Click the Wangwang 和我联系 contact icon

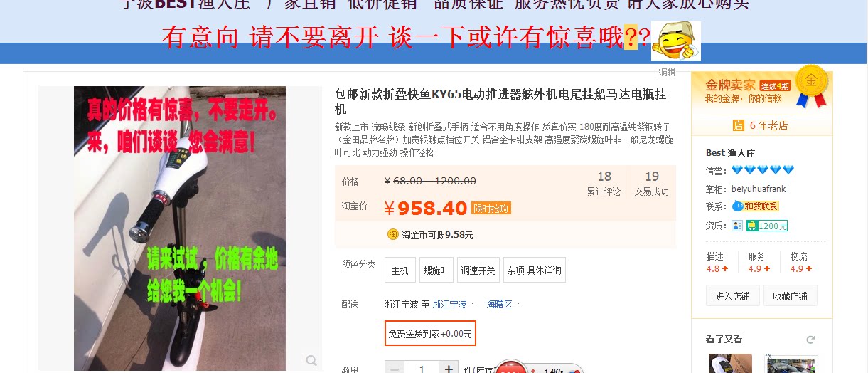[756, 206]
